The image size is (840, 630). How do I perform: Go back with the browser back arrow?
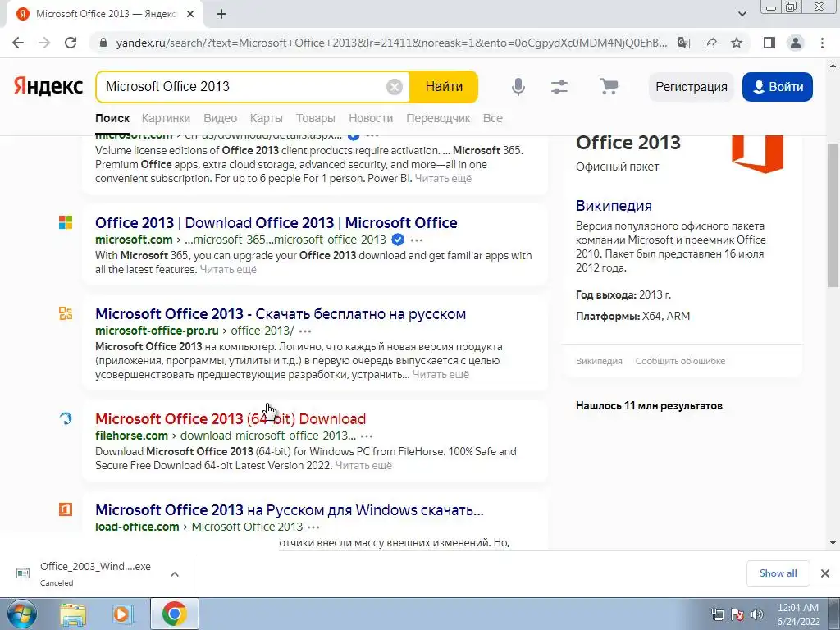coord(18,43)
